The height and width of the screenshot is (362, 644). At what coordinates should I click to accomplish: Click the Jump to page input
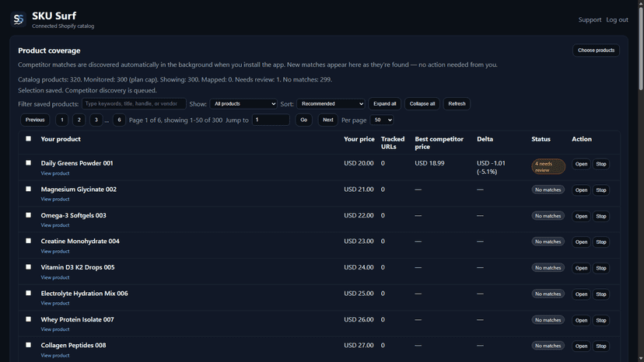click(271, 120)
